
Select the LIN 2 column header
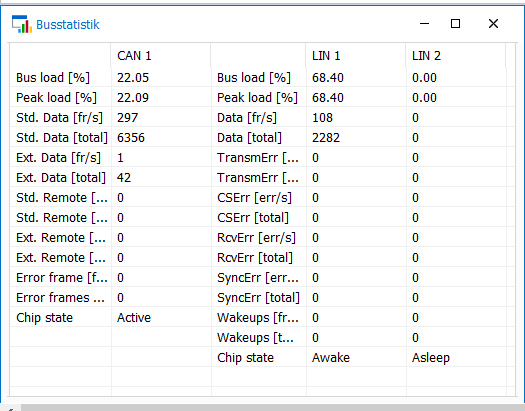click(x=426, y=56)
